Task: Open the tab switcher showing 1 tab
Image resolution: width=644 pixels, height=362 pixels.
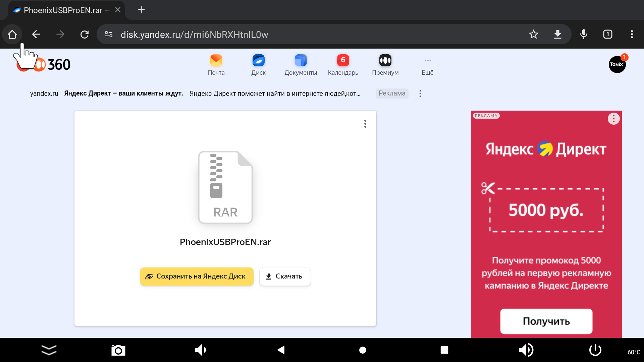Action: point(608,34)
